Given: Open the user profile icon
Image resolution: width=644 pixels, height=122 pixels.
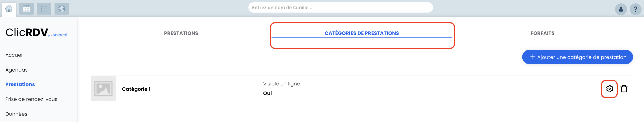Looking at the screenshot, I should (621, 9).
